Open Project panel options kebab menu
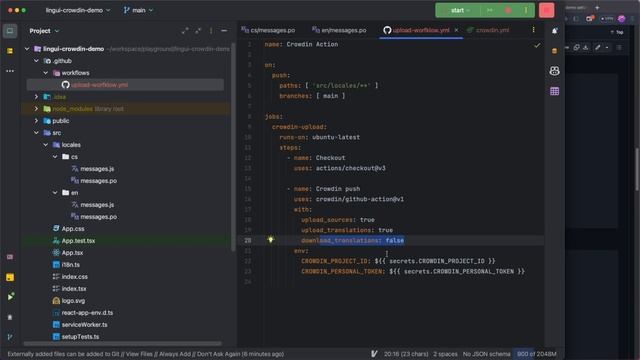 (211, 31)
